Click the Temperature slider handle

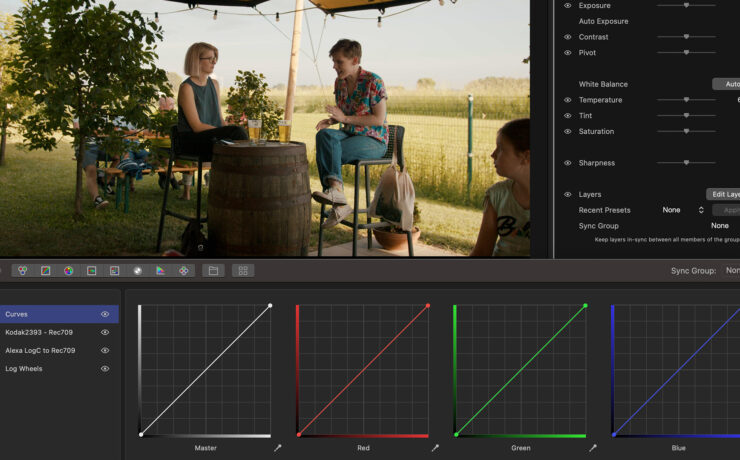coord(686,100)
